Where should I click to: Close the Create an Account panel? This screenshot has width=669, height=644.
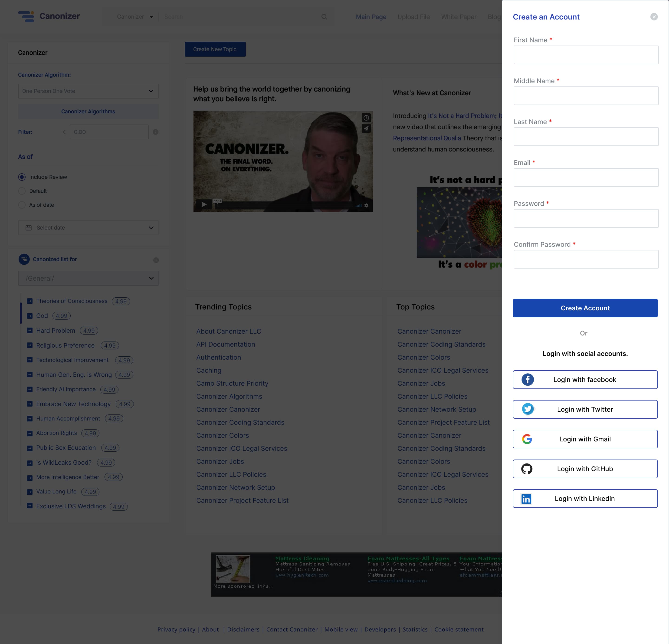pos(654,17)
